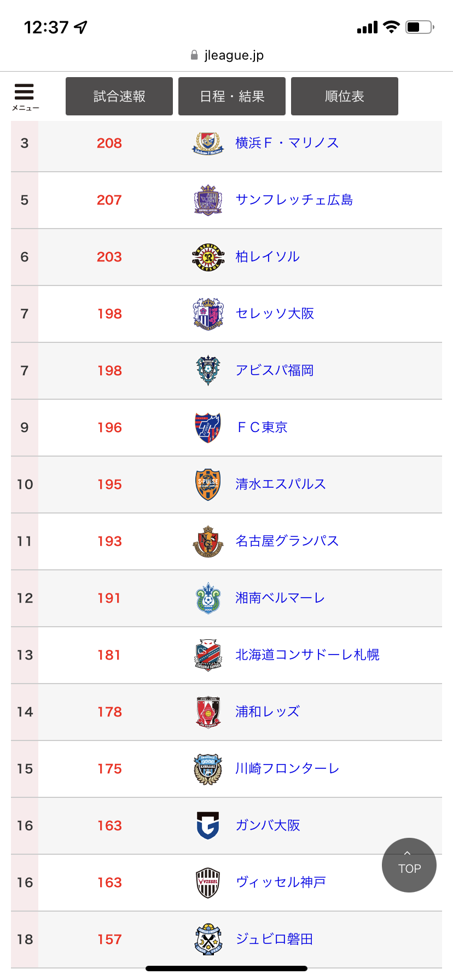This screenshot has width=453, height=980.
Task: Open the 浦和レッズ team link
Action: 268,712
